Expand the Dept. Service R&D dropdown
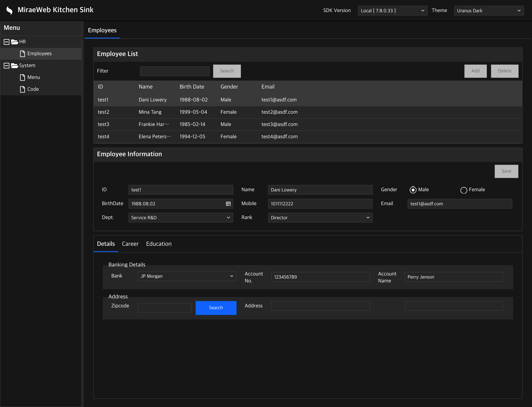This screenshot has width=532, height=407. pyautogui.click(x=180, y=218)
